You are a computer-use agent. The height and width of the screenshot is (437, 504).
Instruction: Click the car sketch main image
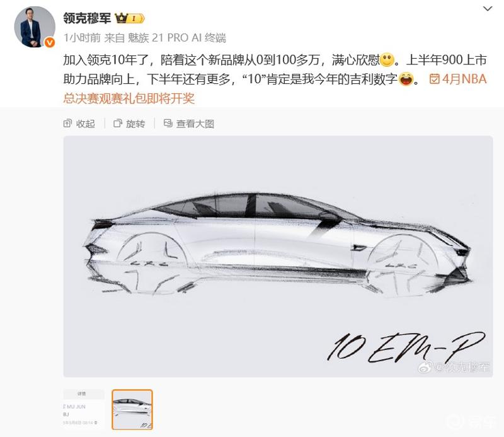278,257
